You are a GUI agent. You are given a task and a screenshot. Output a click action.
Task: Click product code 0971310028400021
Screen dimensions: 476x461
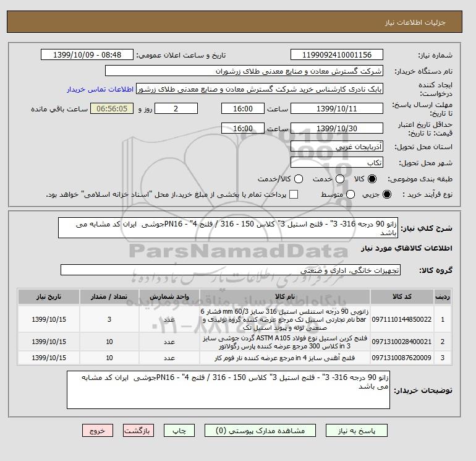[402, 342]
